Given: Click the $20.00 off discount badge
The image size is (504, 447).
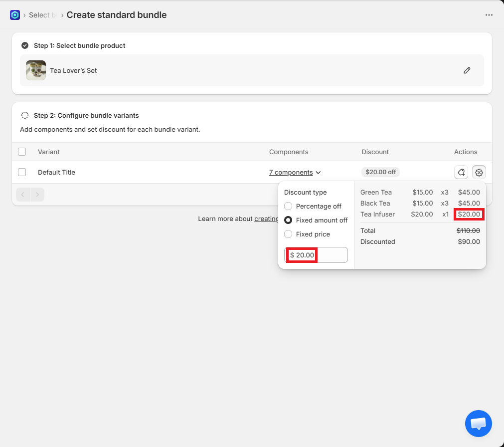Looking at the screenshot, I should (380, 172).
